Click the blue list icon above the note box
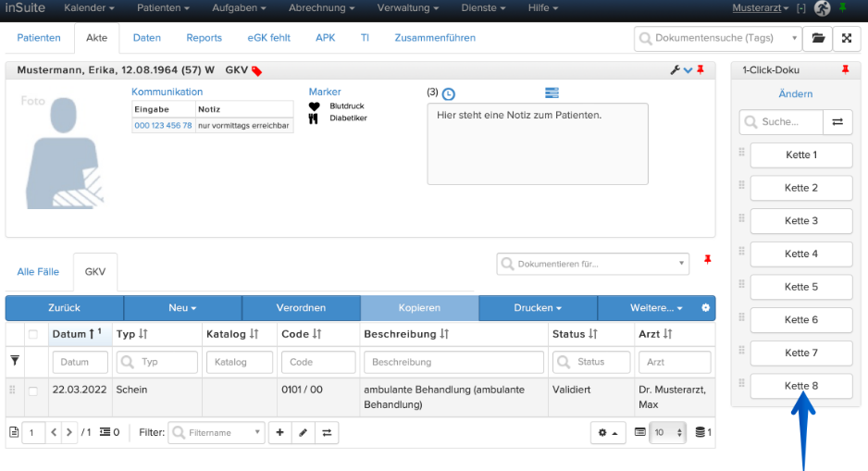This screenshot has height=471, width=868. [552, 93]
